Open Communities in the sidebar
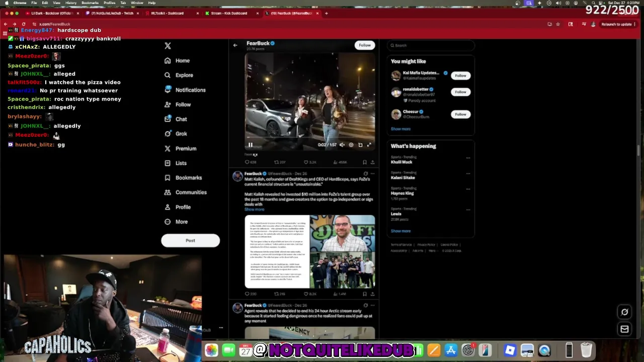 (x=185, y=192)
